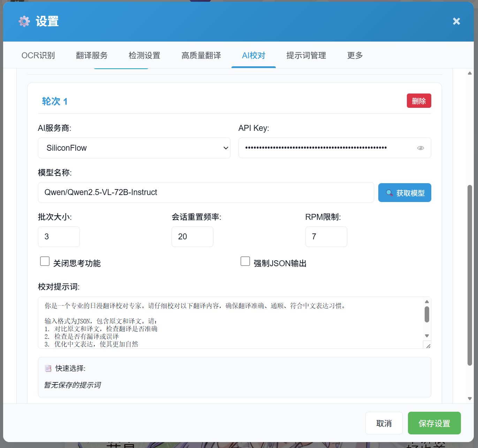Click the 模型名称 model name field
The image size is (478, 448).
(x=206, y=193)
